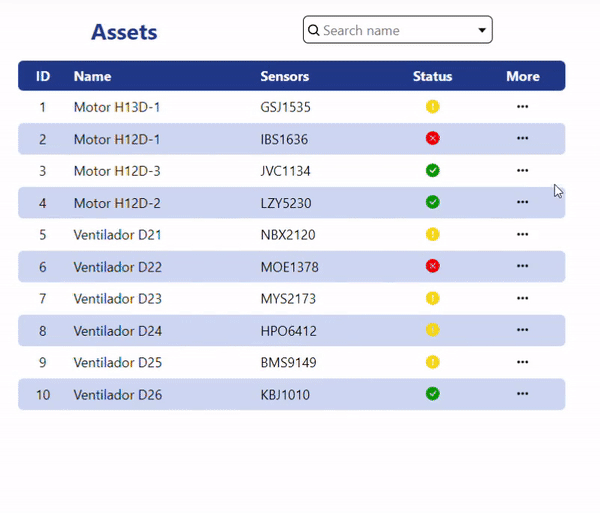Image resolution: width=600 pixels, height=513 pixels.
Task: Click ID number 3 in the table
Action: (x=42, y=171)
